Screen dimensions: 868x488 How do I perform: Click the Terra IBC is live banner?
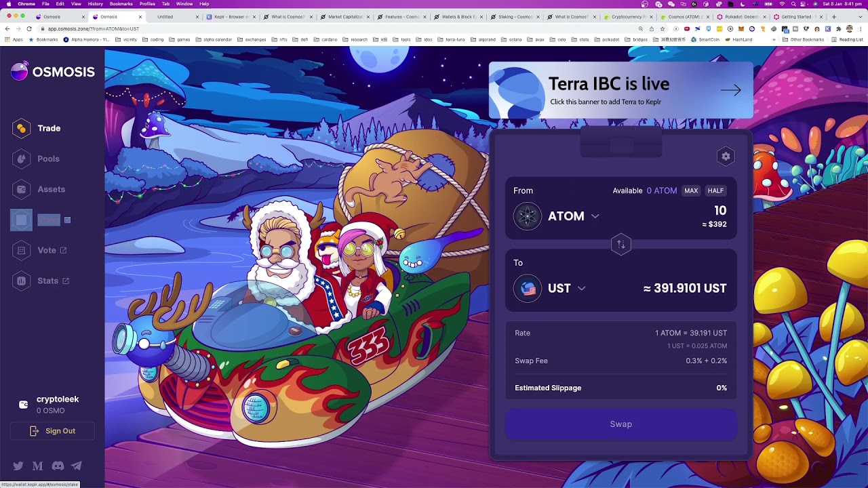620,90
